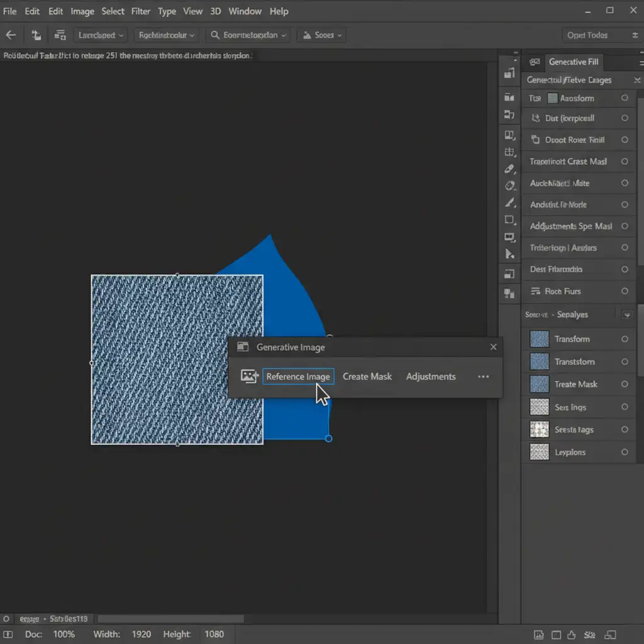Open the search dropdown with the magnifier icon
This screenshot has width=644, height=644.
click(248, 35)
